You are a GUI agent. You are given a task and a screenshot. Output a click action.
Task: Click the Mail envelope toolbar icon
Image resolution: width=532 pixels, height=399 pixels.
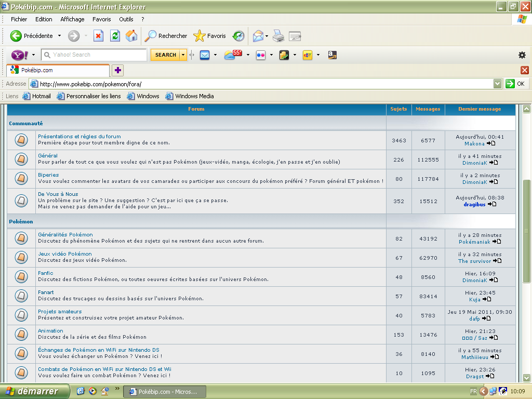point(258,36)
